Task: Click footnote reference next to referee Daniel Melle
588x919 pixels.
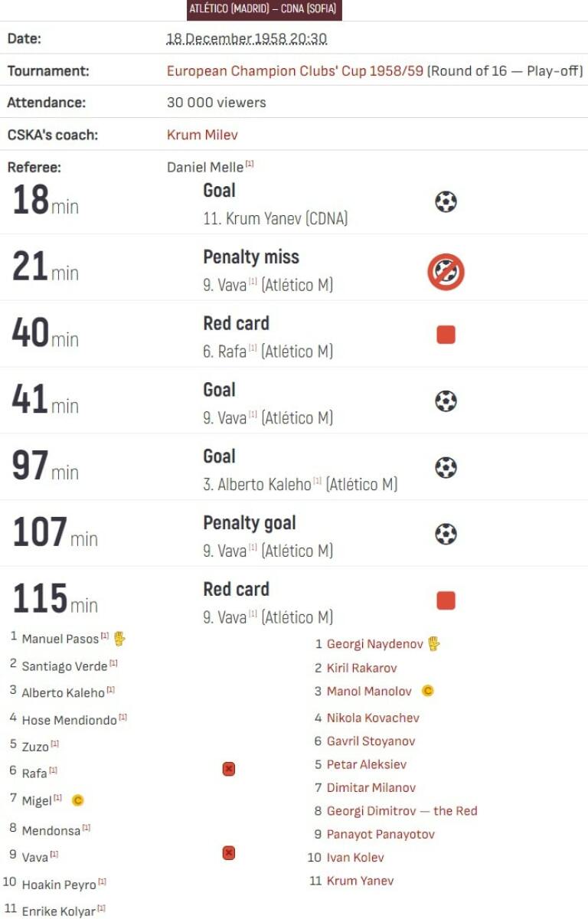Action: (x=250, y=164)
